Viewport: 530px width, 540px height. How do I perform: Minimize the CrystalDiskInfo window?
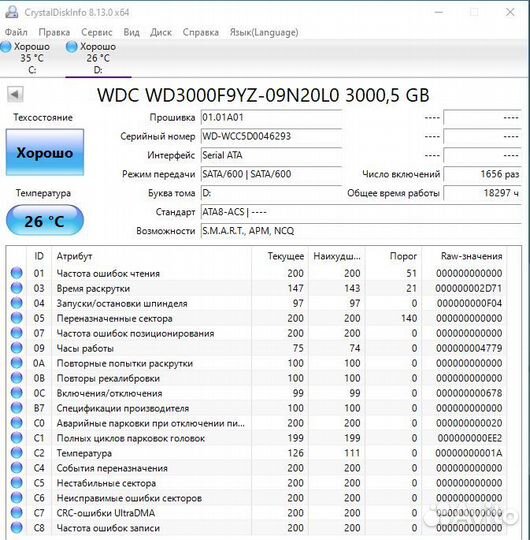pos(439,12)
